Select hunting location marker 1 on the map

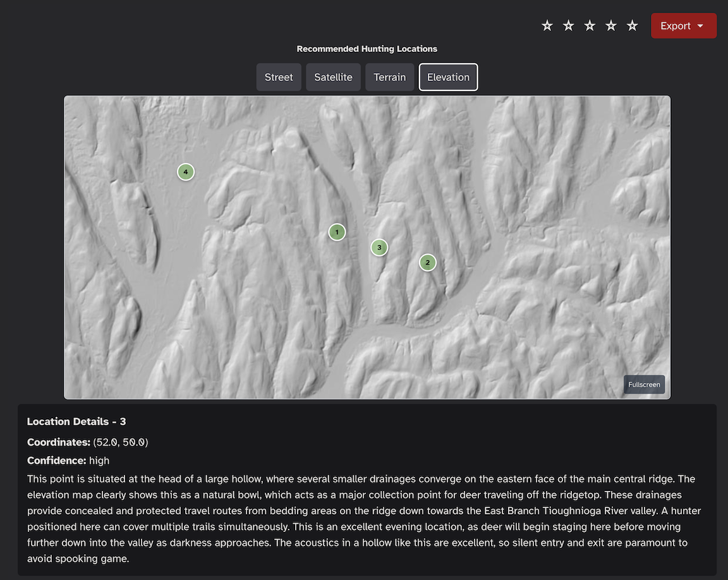coord(337,232)
